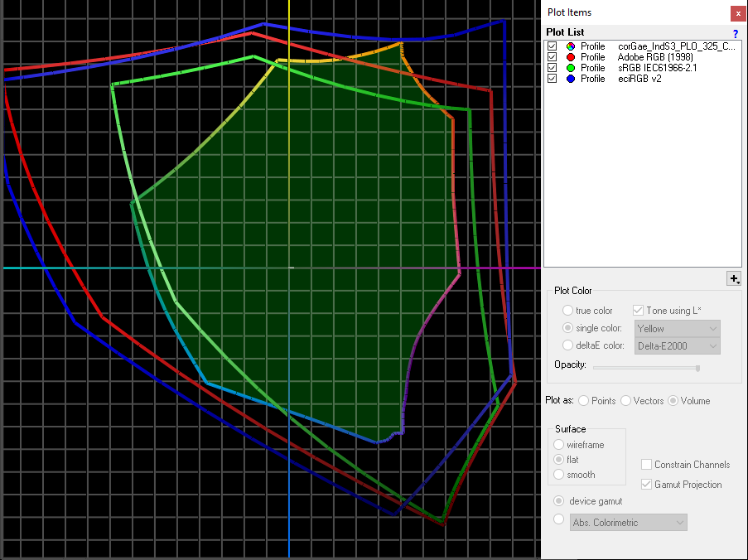Click the Opacity slider handle

[698, 369]
